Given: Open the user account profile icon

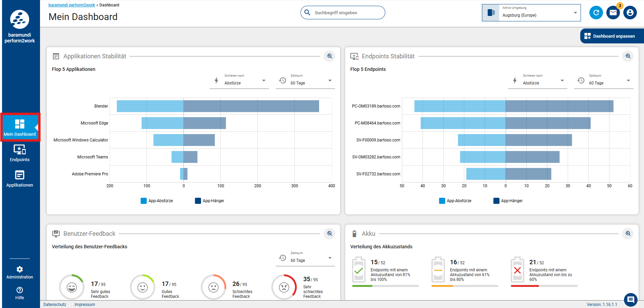Looking at the screenshot, I should [x=630, y=13].
